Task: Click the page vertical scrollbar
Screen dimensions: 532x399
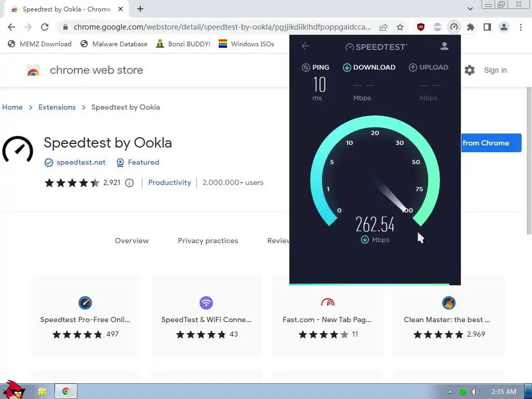Action: pos(529,161)
